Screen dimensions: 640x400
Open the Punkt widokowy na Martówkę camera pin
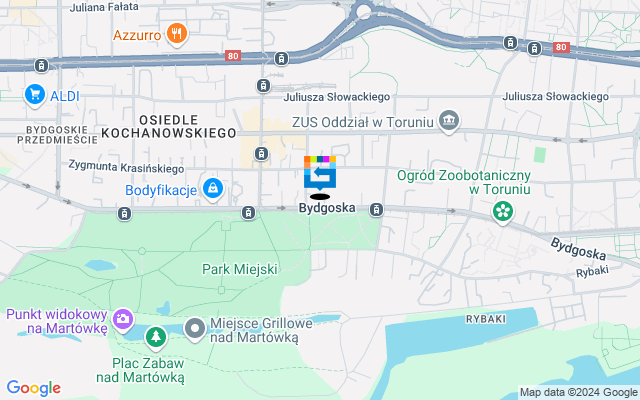(123, 320)
